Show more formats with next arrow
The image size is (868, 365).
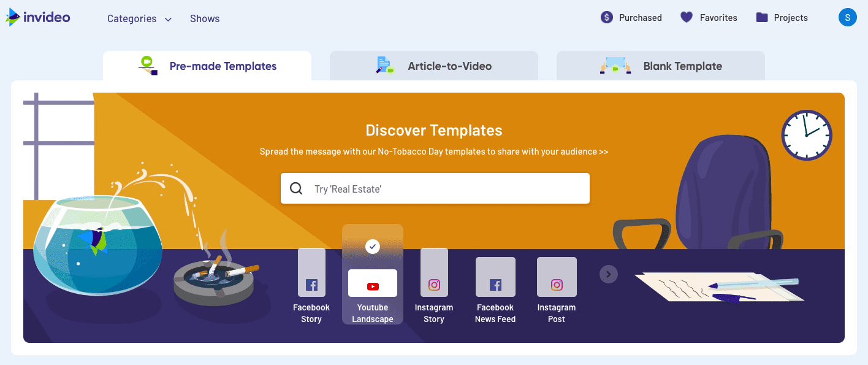click(x=608, y=274)
